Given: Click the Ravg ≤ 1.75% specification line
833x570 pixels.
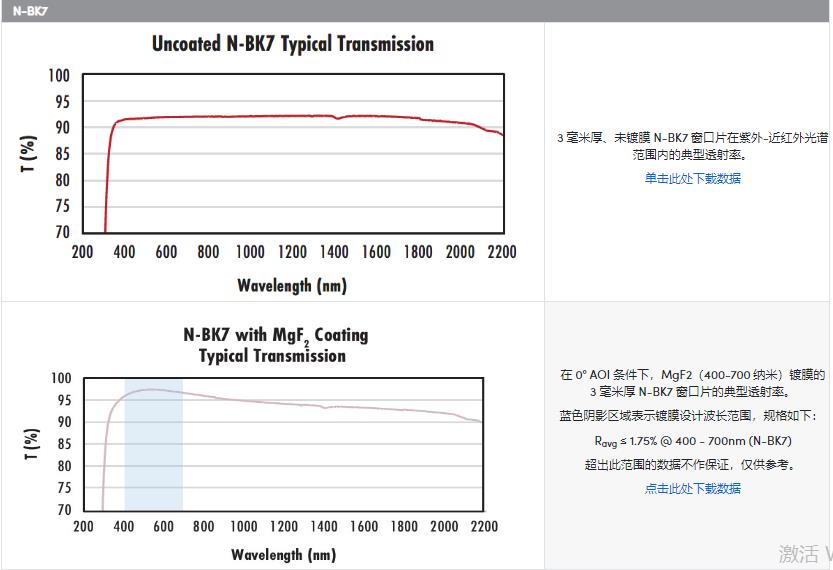Looking at the screenshot, I should 692,441.
